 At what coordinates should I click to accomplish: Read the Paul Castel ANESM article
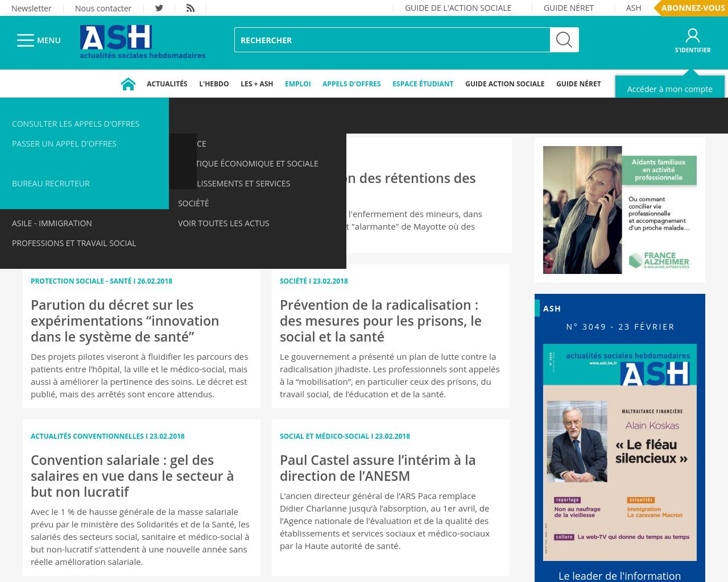pos(377,468)
